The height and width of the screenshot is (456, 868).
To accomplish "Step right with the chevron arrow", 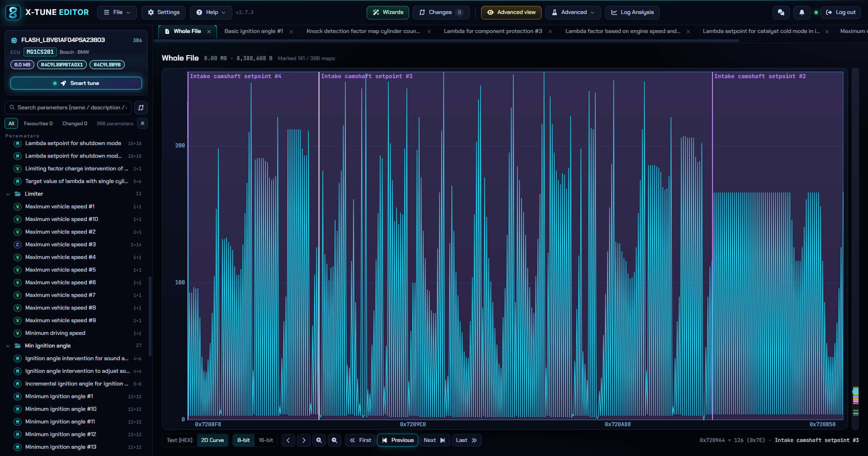I will [x=304, y=440].
